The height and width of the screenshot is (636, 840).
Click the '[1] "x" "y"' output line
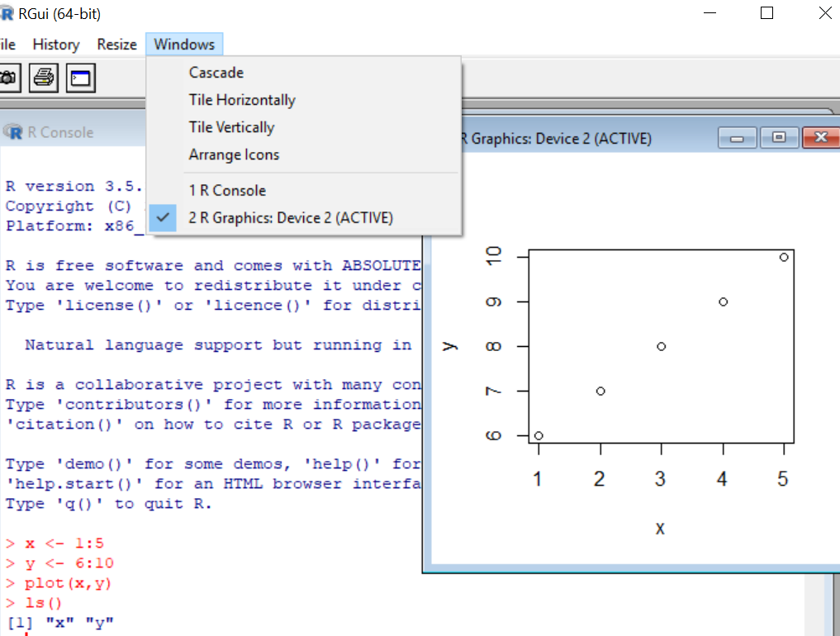coord(60,623)
